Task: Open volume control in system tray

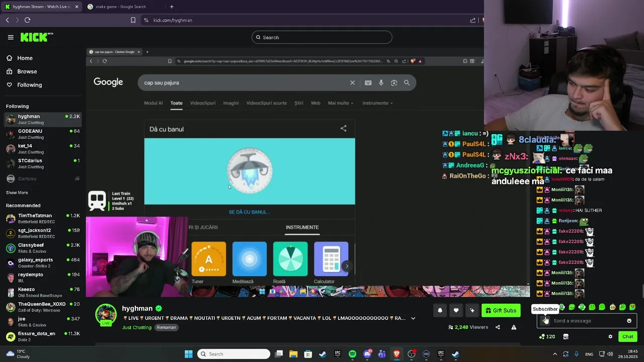Action: (x=610, y=354)
